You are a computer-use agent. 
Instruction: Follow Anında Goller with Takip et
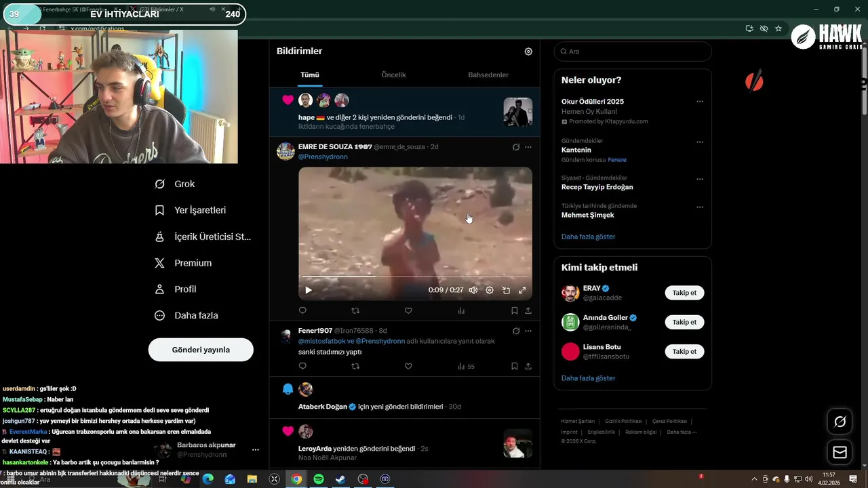pos(684,322)
